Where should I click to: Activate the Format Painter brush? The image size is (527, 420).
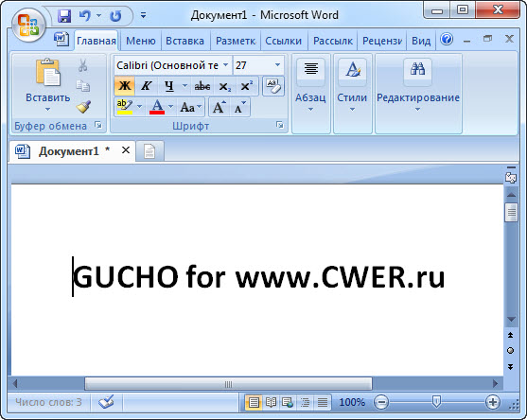click(83, 107)
